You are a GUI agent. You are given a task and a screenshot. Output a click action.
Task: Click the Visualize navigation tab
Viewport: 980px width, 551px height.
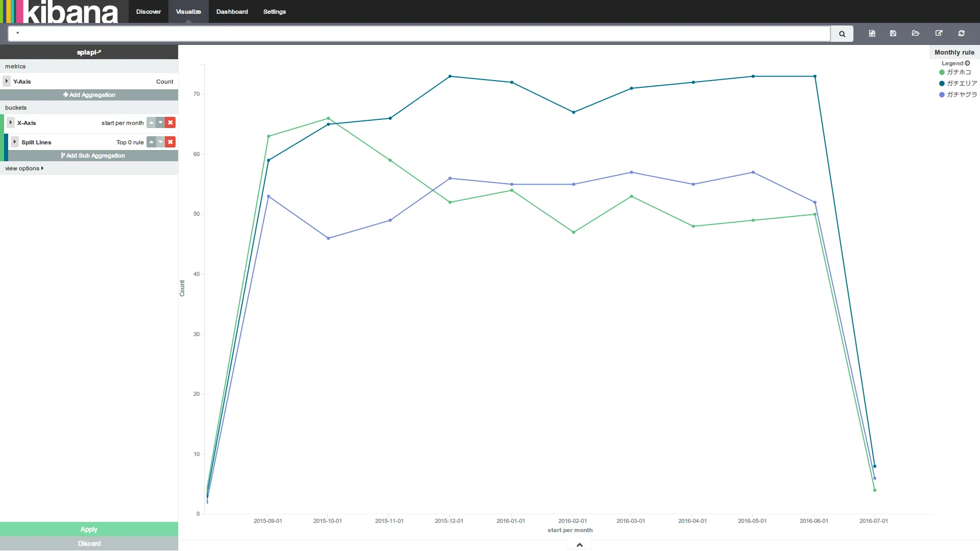[x=188, y=11]
